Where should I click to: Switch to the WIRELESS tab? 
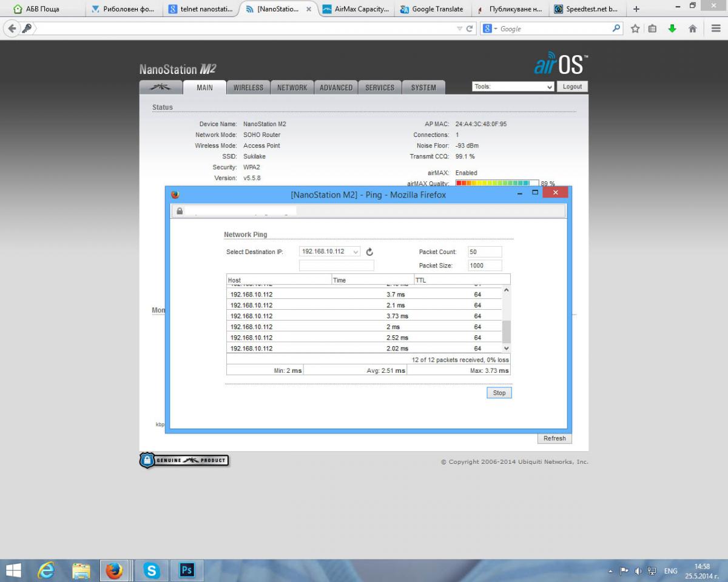pos(248,87)
